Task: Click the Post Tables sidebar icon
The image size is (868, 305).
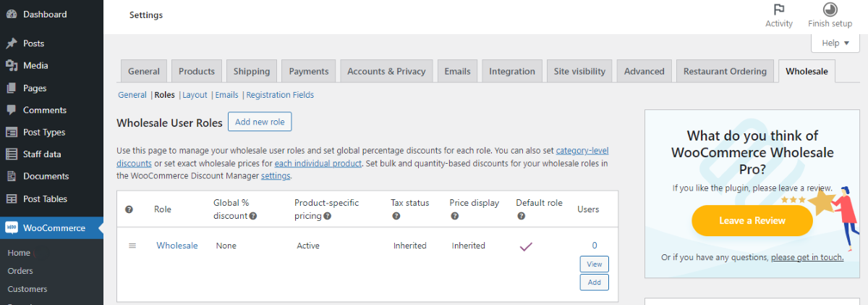Action: 12,199
